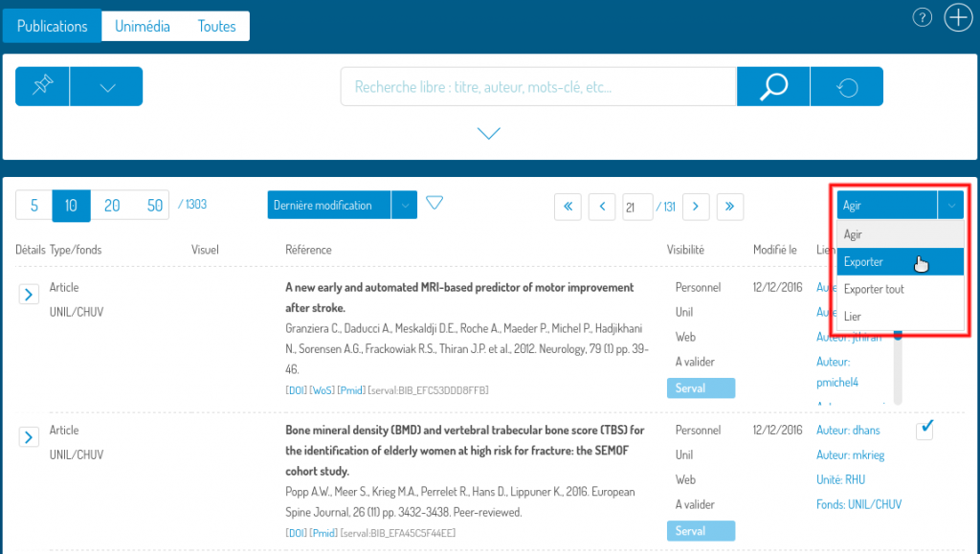Select Agir in the open action list

900,234
